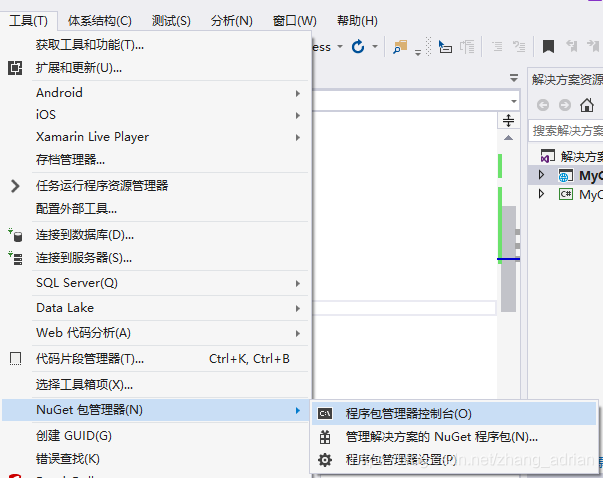The height and width of the screenshot is (478, 603).
Task: Expand the C# project tree node
Action: tap(541, 194)
